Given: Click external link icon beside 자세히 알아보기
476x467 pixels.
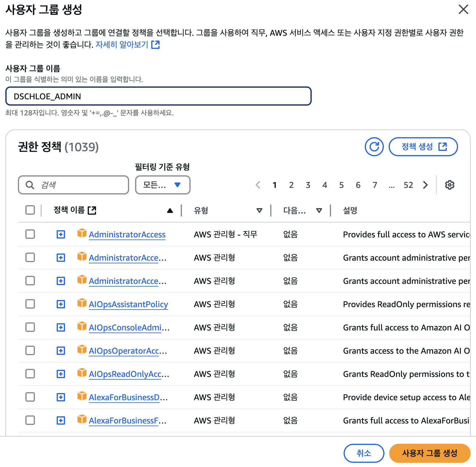Looking at the screenshot, I should (x=156, y=45).
